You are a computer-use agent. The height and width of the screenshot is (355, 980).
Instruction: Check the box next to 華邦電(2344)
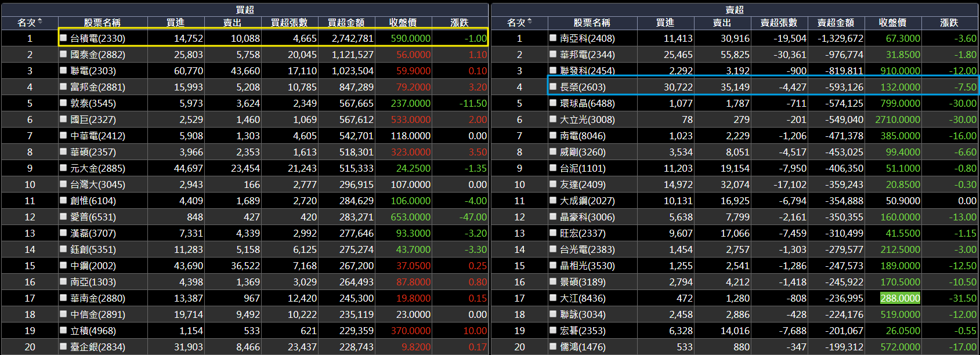click(554, 54)
